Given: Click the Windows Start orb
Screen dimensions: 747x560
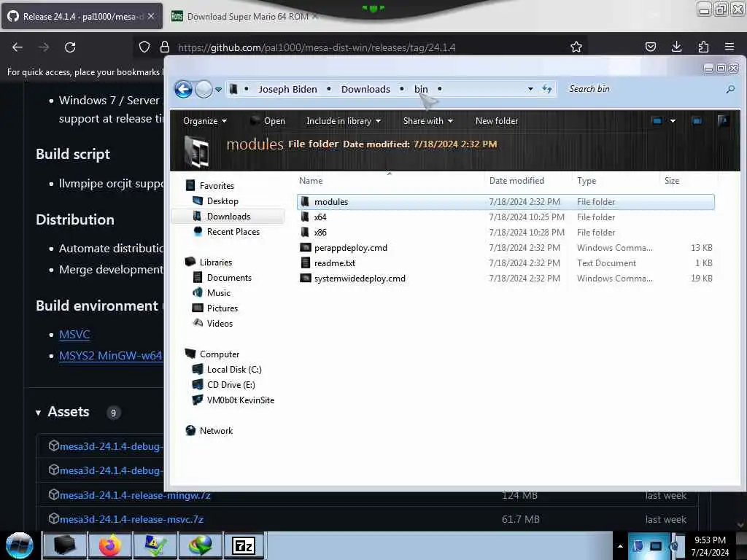Looking at the screenshot, I should [x=19, y=545].
